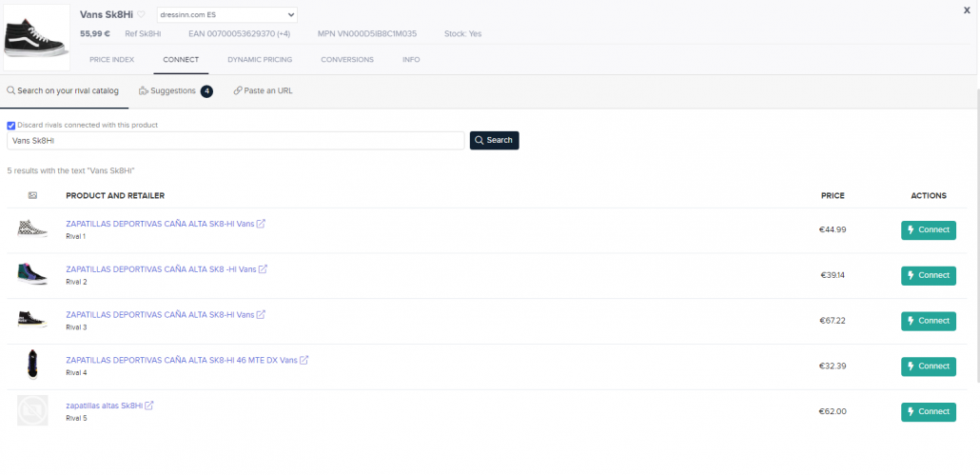
Task: Open the SK8-HI 46 MTE DX Vans link
Action: click(182, 361)
